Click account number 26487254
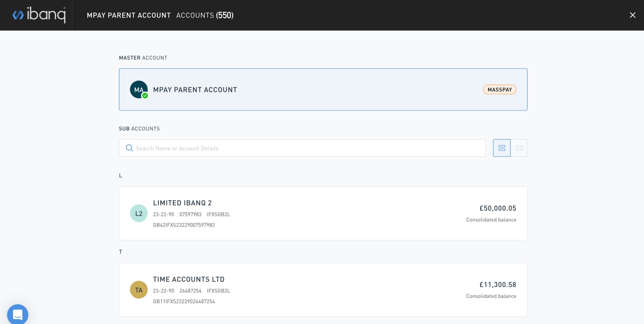This screenshot has height=324, width=644. click(190, 290)
